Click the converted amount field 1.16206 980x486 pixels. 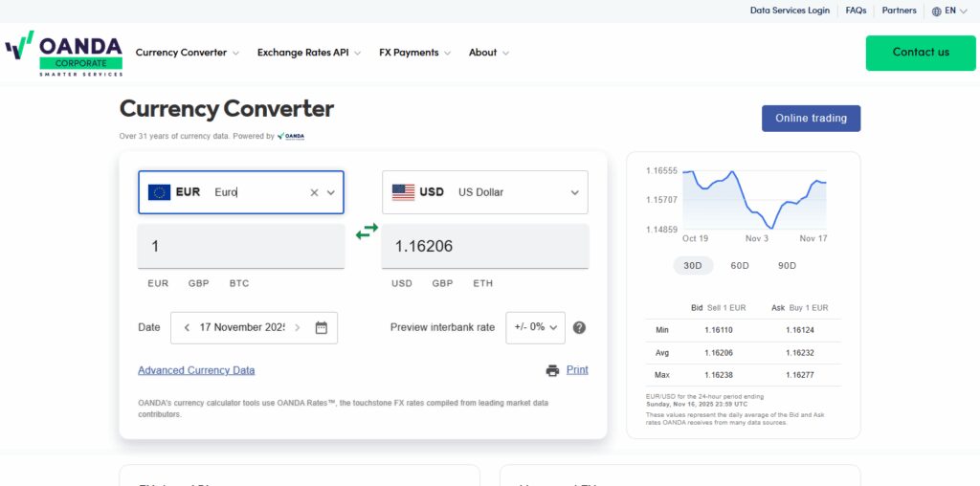[485, 246]
